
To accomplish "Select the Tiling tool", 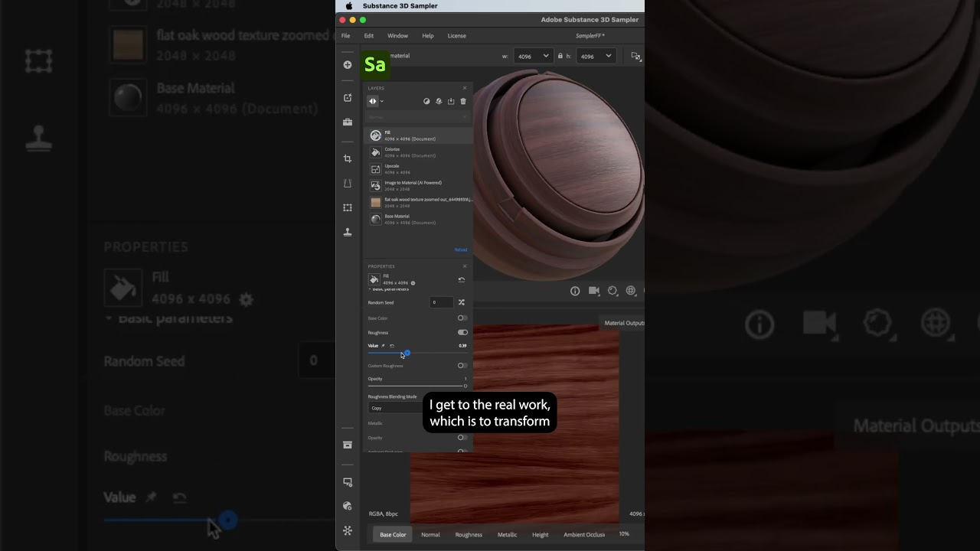I will point(348,207).
